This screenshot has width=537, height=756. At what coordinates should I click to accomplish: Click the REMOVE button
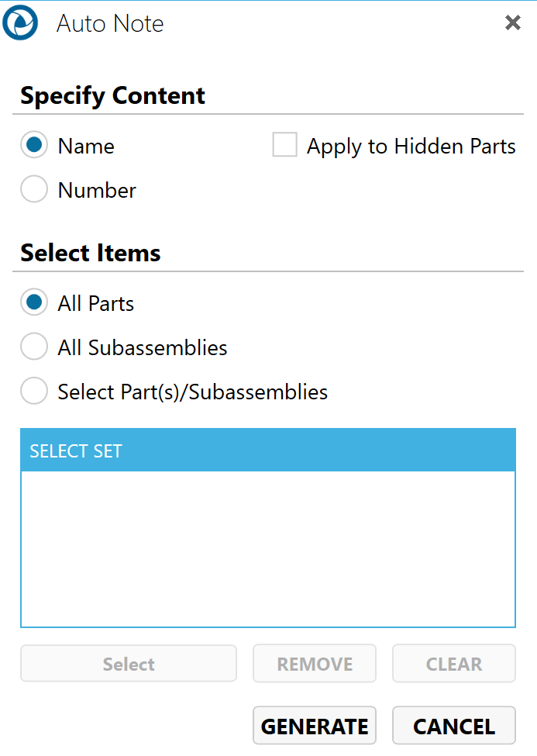pyautogui.click(x=315, y=664)
